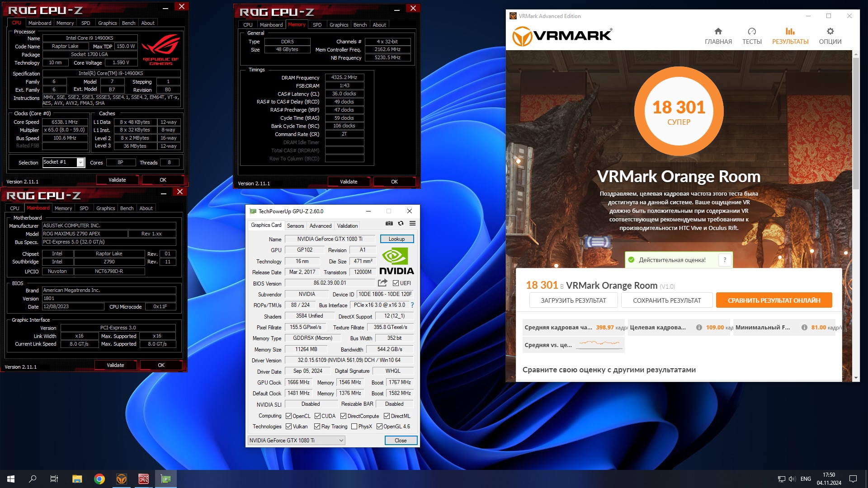Click the NVIDIA logo in GPU-Z

(396, 261)
